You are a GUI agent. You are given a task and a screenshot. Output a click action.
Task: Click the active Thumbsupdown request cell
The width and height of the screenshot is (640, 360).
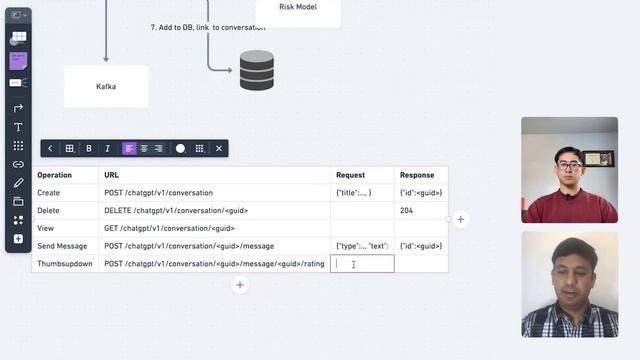[362, 264]
